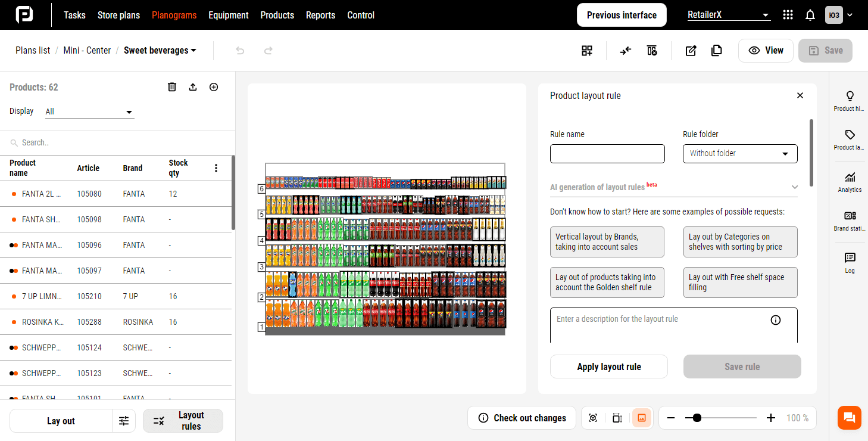The width and height of the screenshot is (868, 441).
Task: Open the notifications bell
Action: point(810,15)
